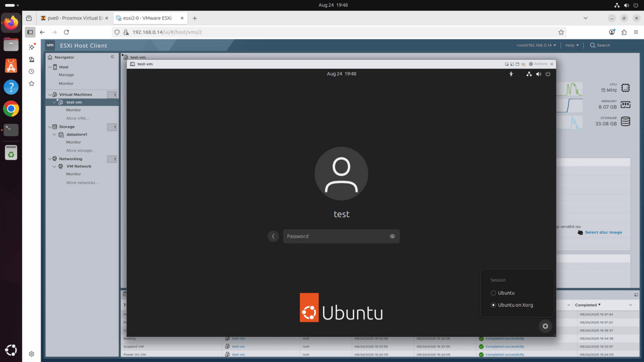Open More storage... in Navigator
The image size is (644, 362).
80,150
